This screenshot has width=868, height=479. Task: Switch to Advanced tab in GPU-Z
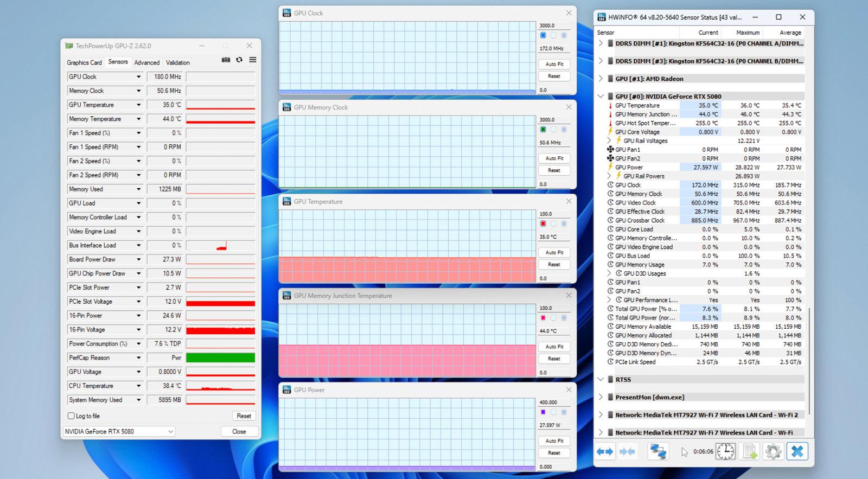(x=147, y=63)
